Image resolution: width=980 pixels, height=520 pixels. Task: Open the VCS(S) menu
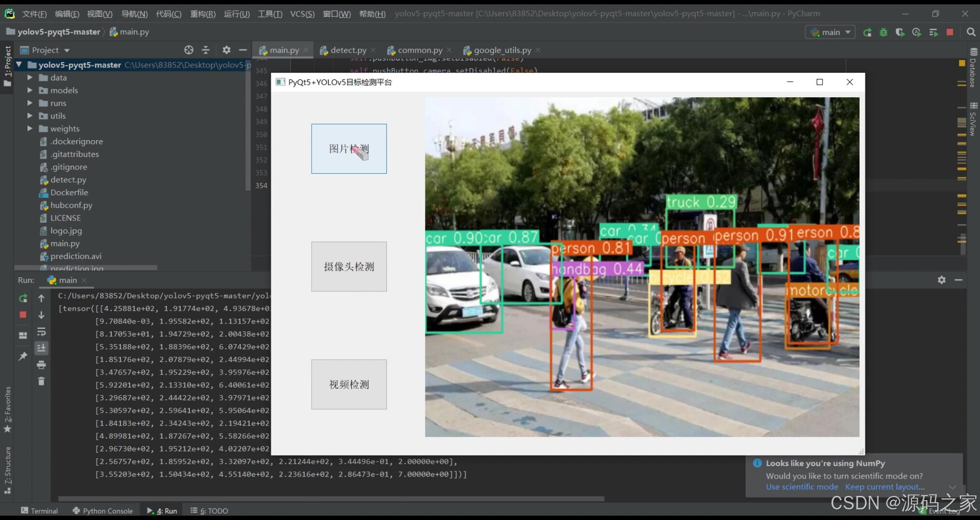click(x=302, y=14)
